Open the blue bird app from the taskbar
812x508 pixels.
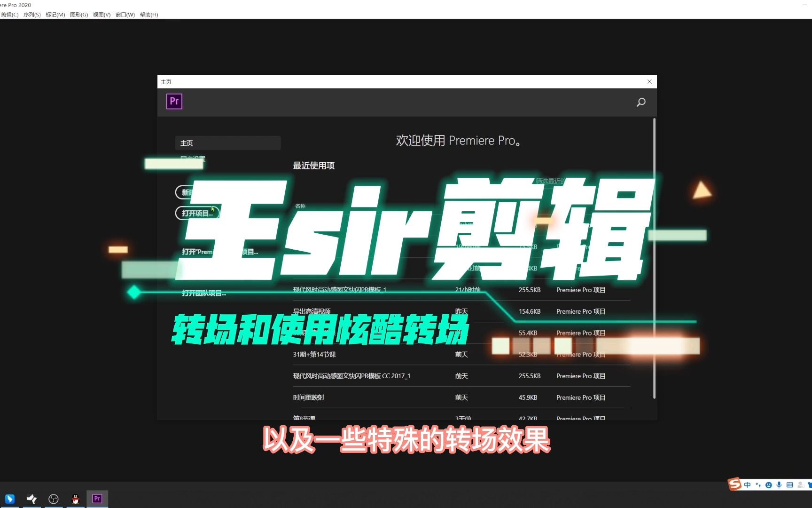click(9, 499)
